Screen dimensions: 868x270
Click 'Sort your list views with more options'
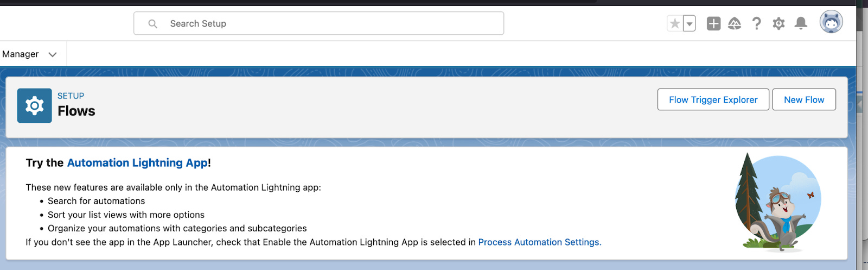pyautogui.click(x=126, y=215)
